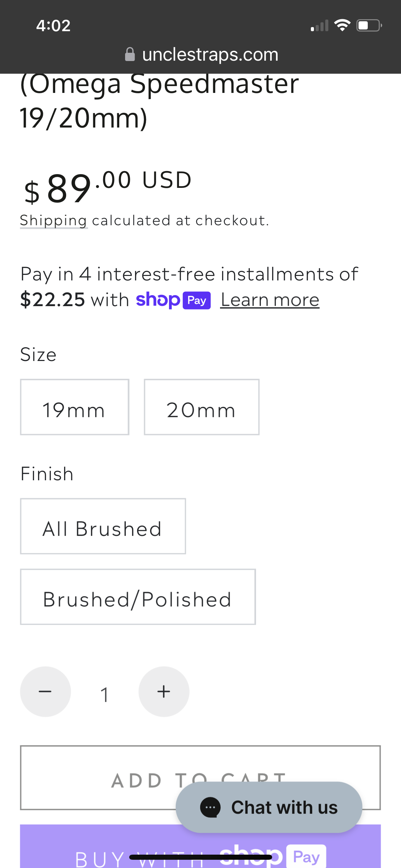Select the 19mm size option
The height and width of the screenshot is (868, 401).
74,407
